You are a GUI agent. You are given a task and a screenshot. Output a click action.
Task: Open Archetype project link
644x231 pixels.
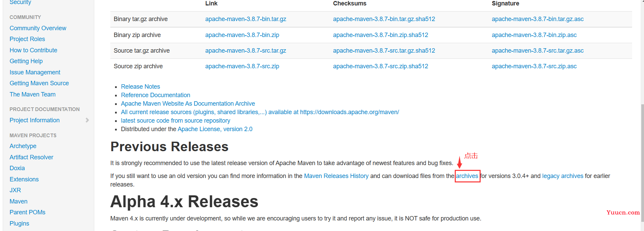pos(23,146)
